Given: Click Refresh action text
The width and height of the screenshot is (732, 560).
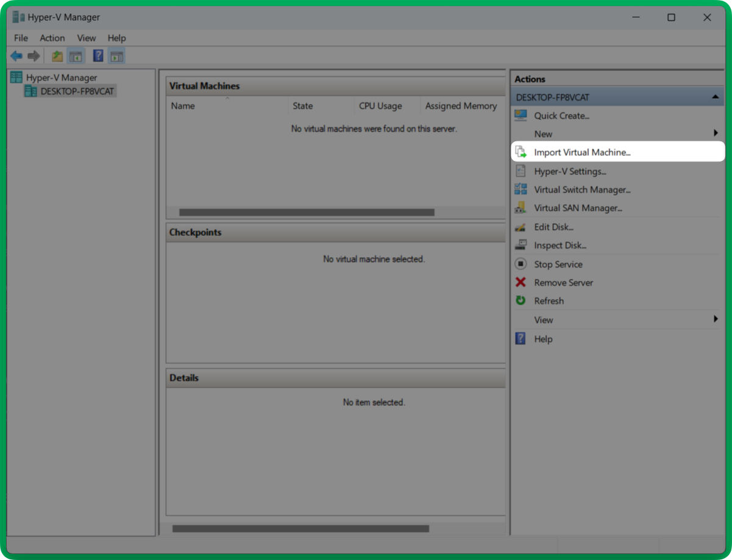Looking at the screenshot, I should (549, 300).
